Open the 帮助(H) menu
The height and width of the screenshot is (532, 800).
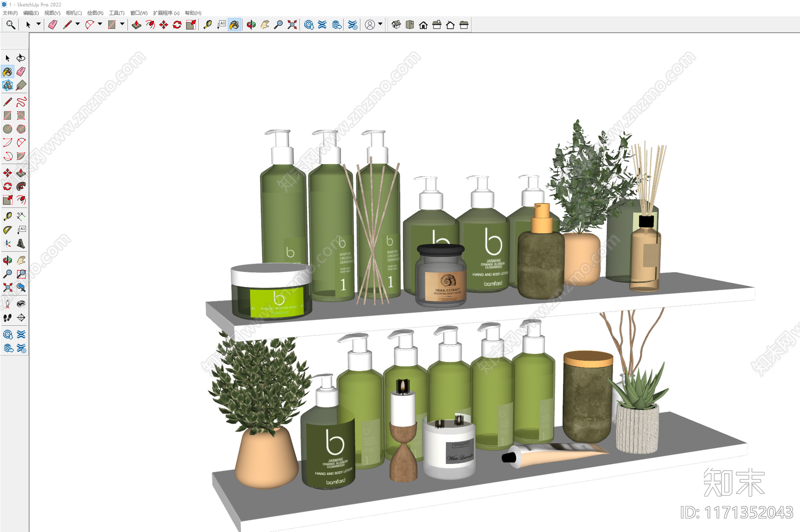pyautogui.click(x=193, y=13)
